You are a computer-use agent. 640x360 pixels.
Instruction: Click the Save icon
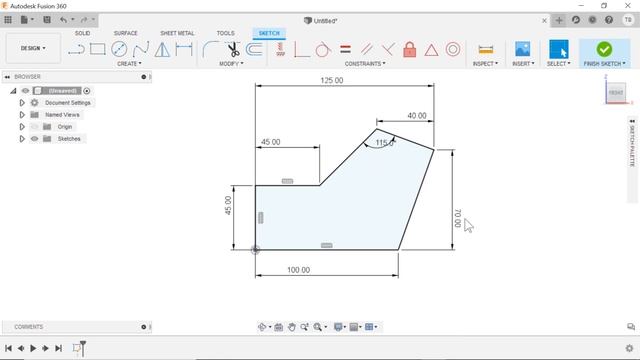47,20
